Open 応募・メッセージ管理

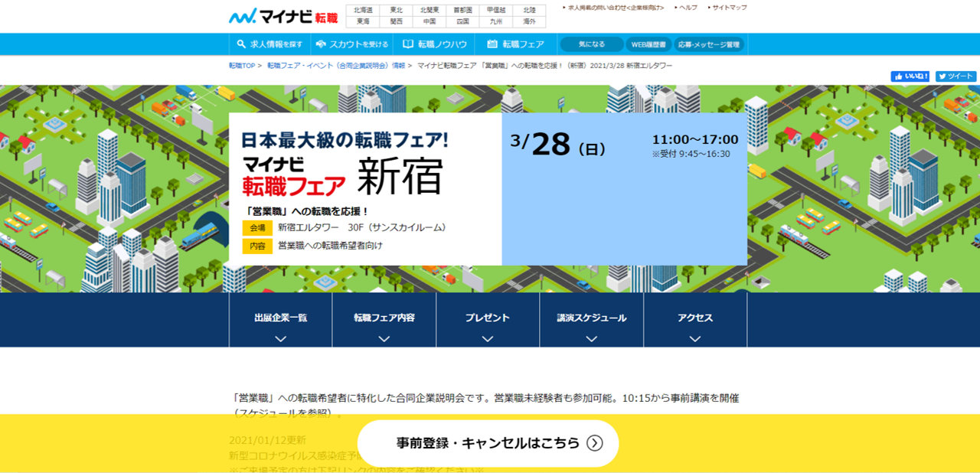(x=709, y=44)
